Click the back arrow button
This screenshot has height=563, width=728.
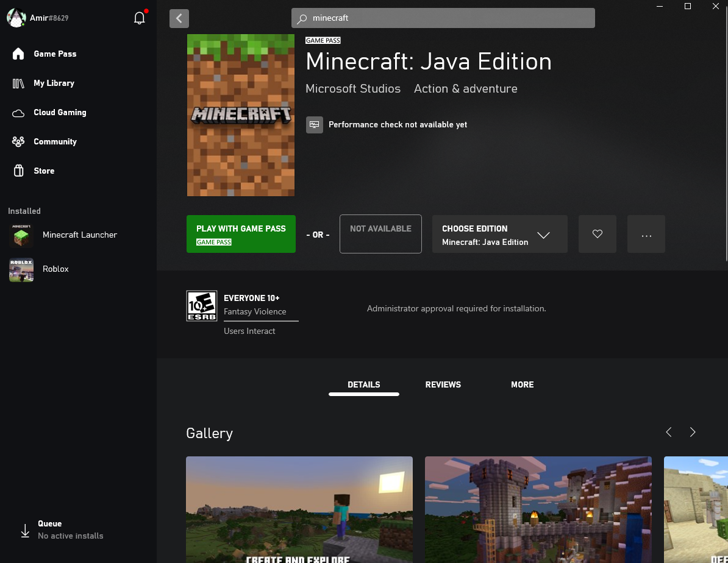[x=179, y=18]
